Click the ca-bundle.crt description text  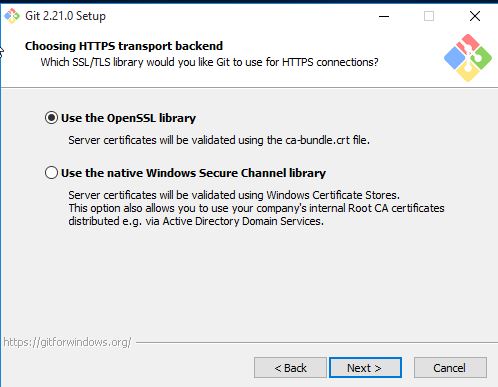pyautogui.click(x=219, y=140)
